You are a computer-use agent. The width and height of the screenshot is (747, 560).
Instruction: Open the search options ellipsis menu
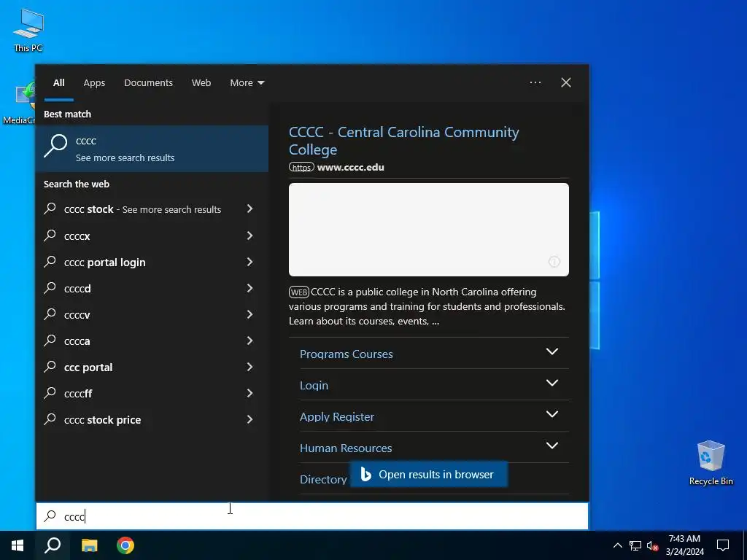tap(535, 82)
